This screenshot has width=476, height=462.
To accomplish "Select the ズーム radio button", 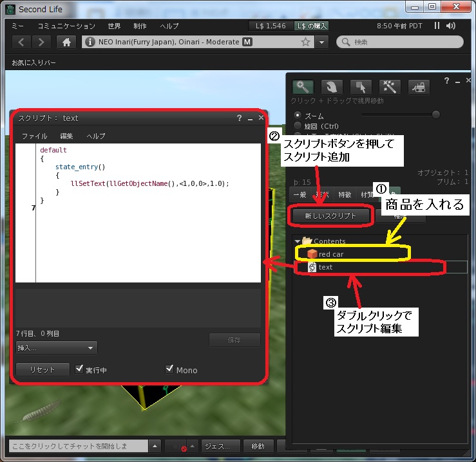I will (x=297, y=115).
